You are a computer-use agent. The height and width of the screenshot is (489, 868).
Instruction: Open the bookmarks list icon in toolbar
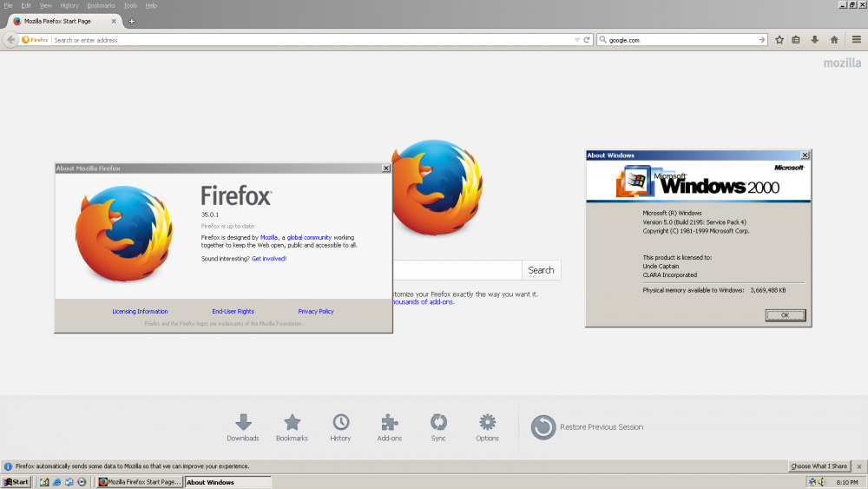tap(796, 40)
